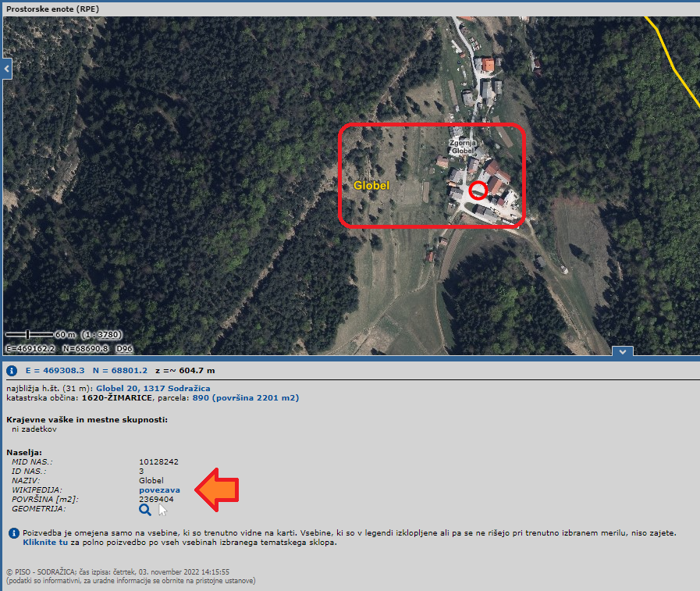
Task: Click the yellow Globel label on map
Action: (371, 185)
